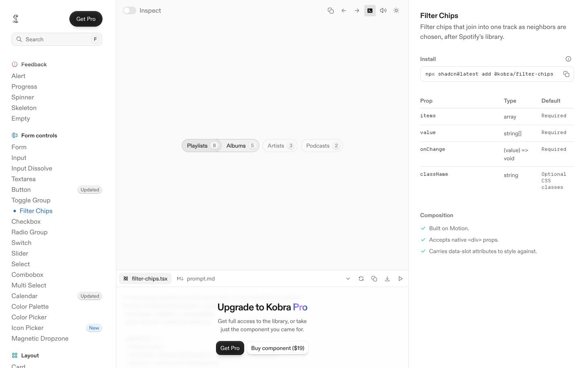Toggle the Artists filter chip
This screenshot has width=588, height=368.
280,146
